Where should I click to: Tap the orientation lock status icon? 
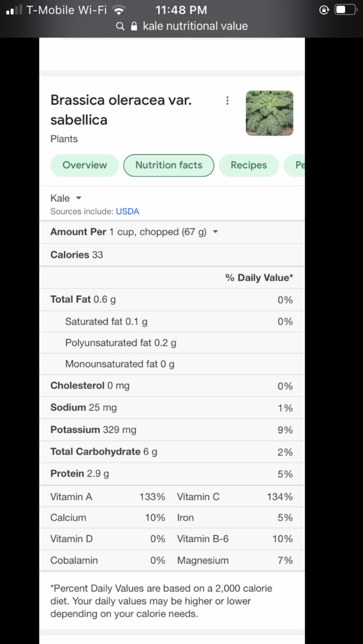coord(324,10)
